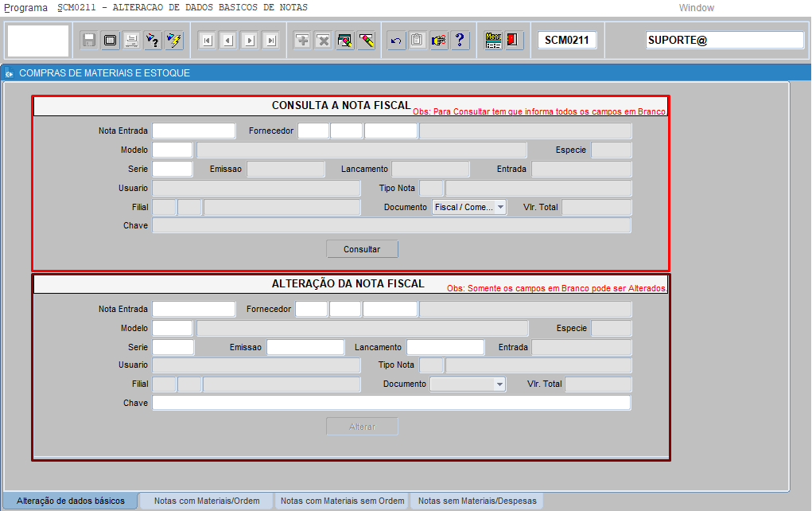Start Enter Query mode (flashlight question icon)
812x511 pixels.
point(153,41)
